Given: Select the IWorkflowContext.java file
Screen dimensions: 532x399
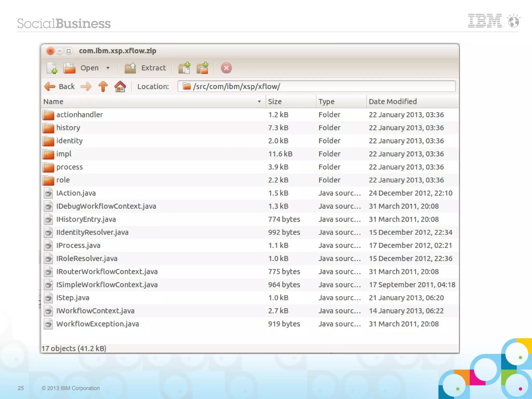Looking at the screenshot, I should point(95,311).
